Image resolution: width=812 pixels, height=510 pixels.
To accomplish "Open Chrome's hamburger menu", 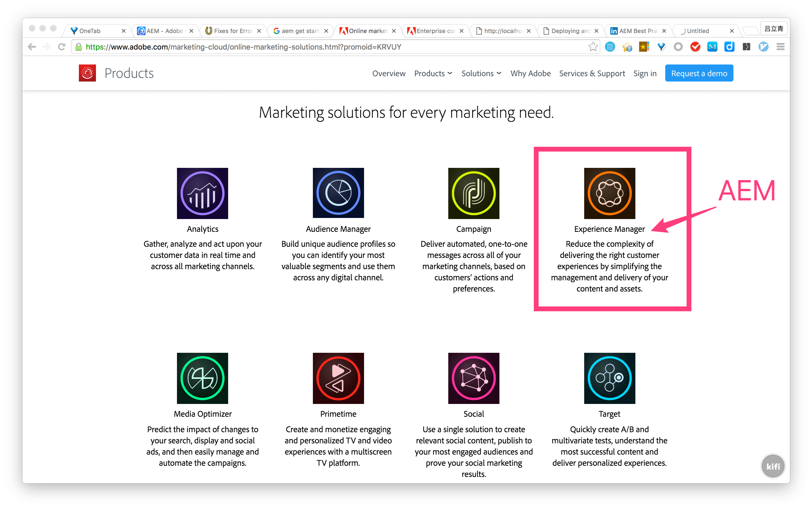I will click(780, 47).
